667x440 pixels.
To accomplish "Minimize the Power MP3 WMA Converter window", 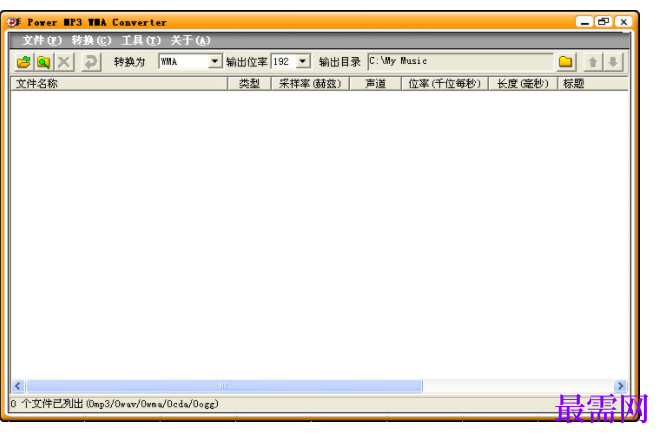I will pos(585,22).
